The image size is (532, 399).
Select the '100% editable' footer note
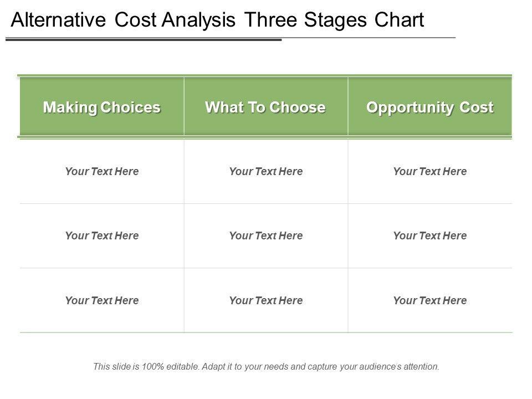pyautogui.click(x=266, y=366)
